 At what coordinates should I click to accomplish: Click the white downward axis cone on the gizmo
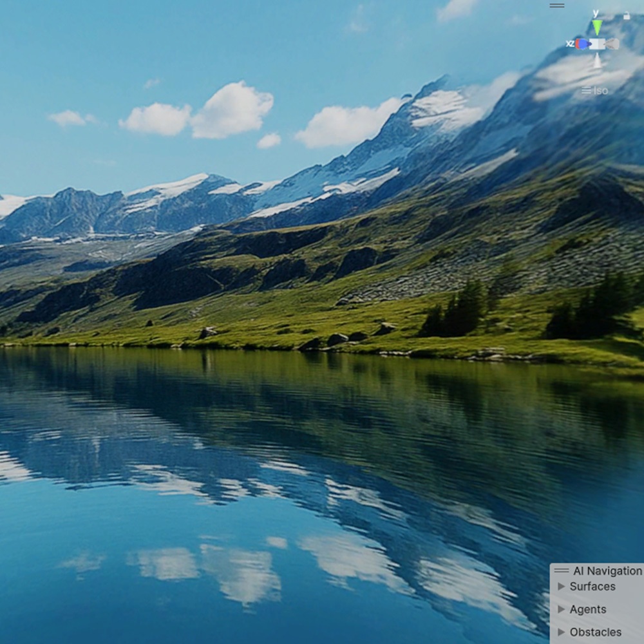tap(597, 61)
